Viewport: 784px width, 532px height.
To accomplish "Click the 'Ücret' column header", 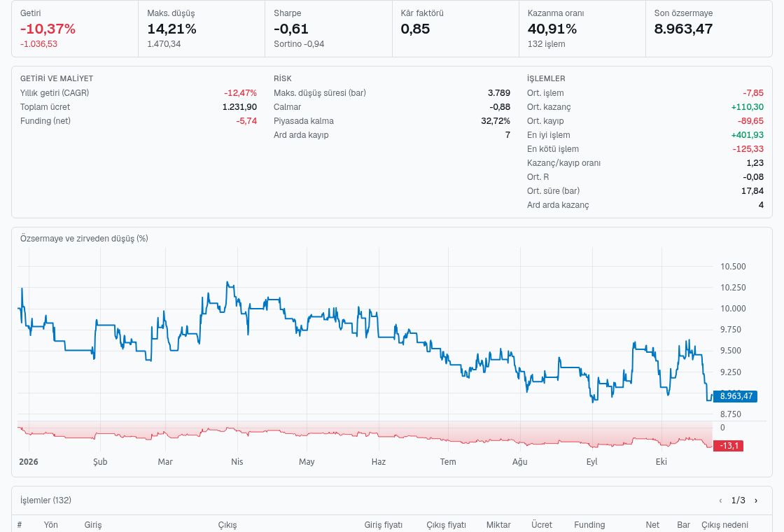I will pyautogui.click(x=542, y=524).
